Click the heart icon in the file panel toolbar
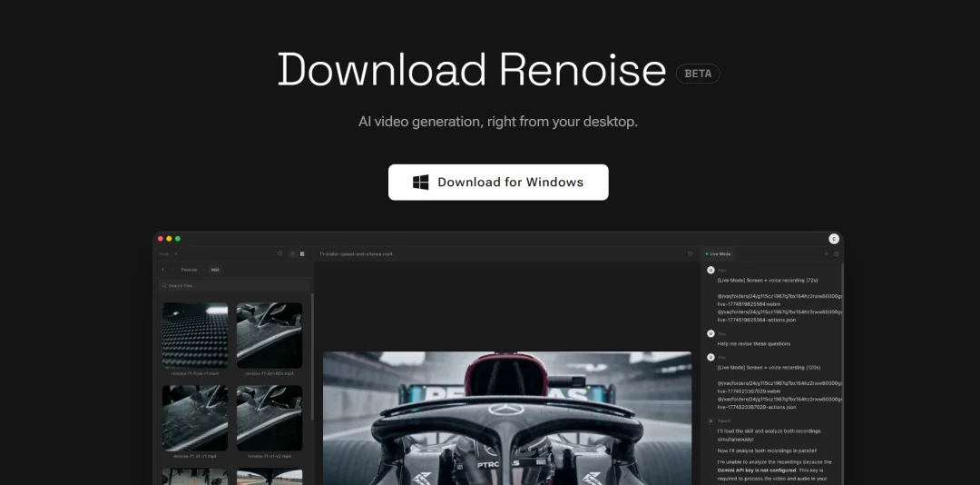Screen dimensions: 980x485 [x=280, y=254]
